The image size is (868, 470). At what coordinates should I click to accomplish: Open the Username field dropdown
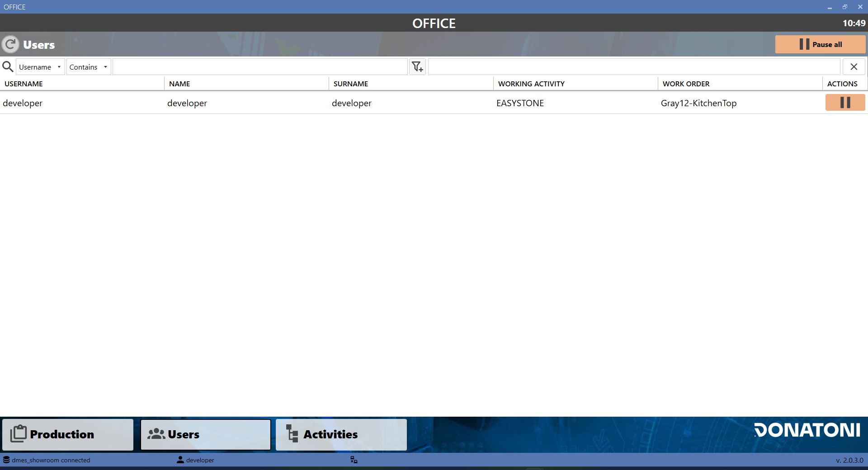40,67
